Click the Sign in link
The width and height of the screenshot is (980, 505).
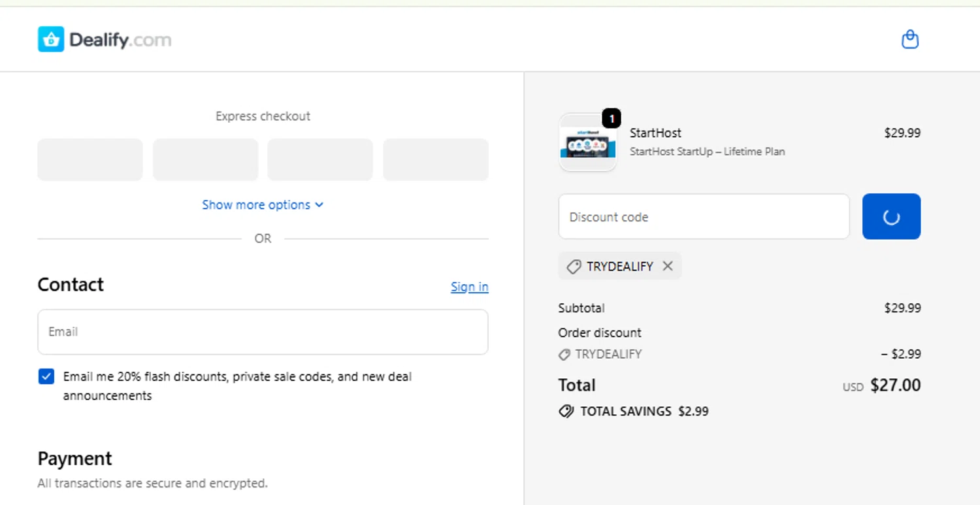pos(469,287)
